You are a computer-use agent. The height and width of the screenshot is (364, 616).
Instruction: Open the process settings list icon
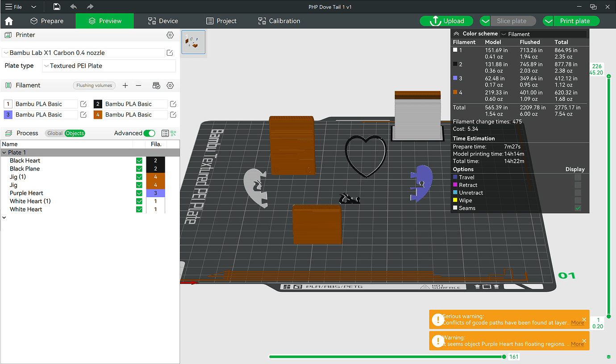tap(165, 133)
